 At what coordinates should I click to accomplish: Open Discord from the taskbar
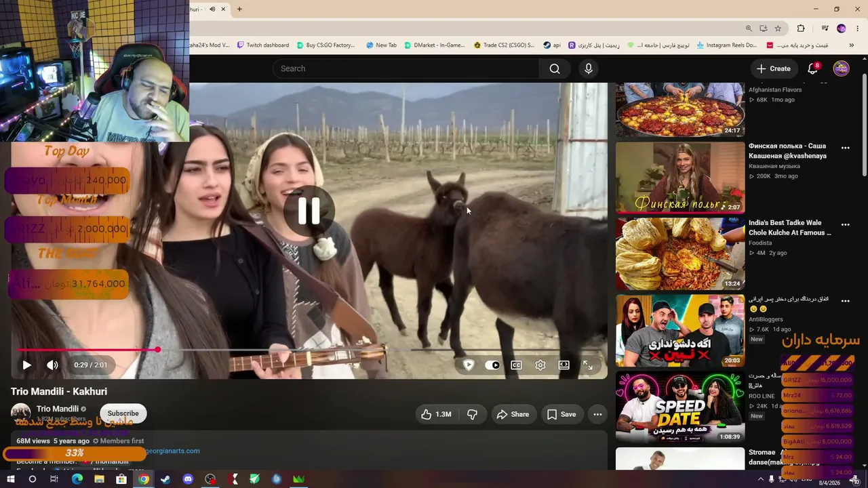tap(188, 479)
